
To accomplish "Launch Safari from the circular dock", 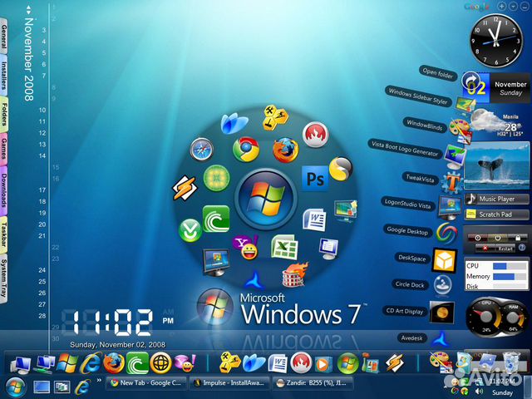I will (x=201, y=150).
